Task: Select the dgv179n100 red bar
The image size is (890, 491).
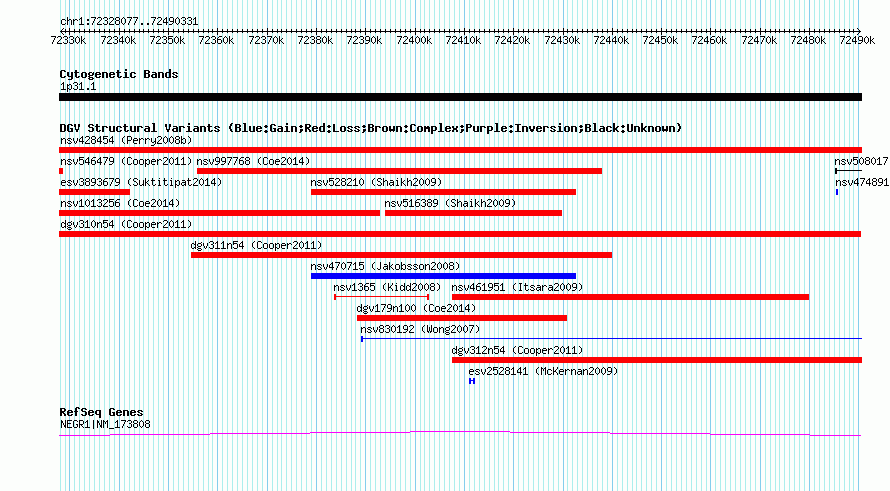Action: (462, 318)
